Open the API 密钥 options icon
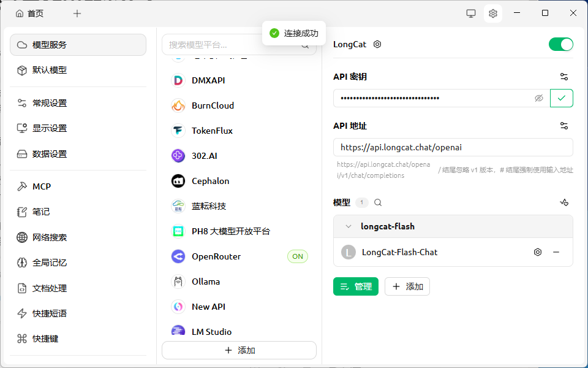588x368 pixels. pos(563,77)
